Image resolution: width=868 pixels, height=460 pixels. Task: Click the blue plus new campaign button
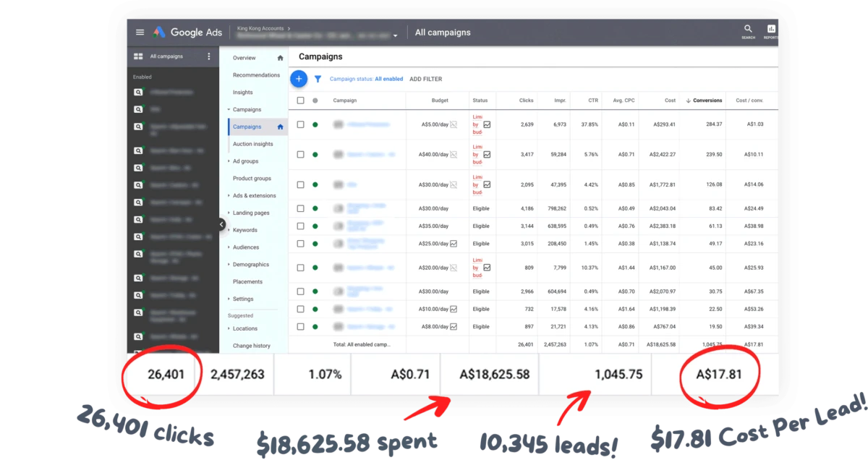click(299, 79)
